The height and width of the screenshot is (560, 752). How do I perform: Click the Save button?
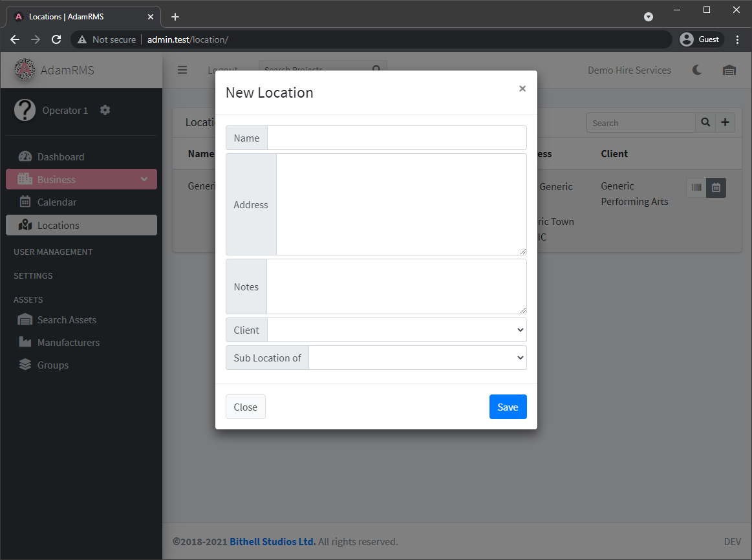click(508, 407)
